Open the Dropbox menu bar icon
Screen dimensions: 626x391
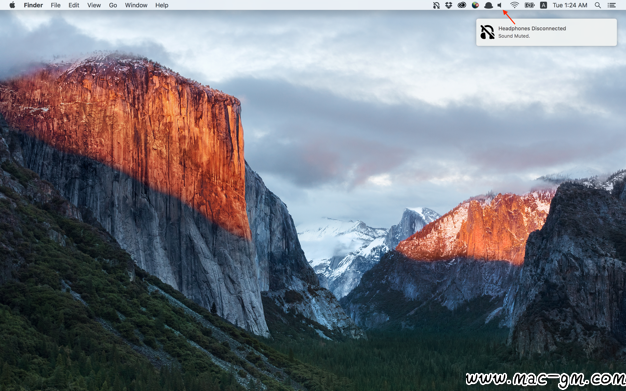tap(449, 5)
